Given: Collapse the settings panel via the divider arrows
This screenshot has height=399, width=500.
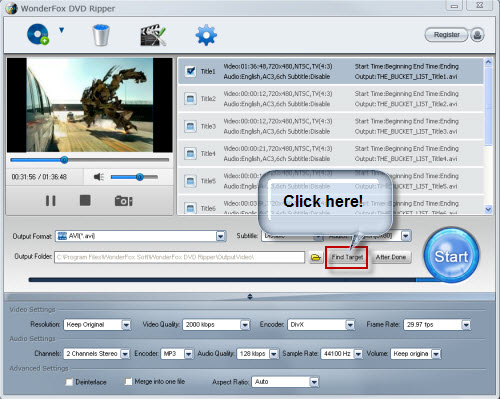Looking at the screenshot, I should (250, 297).
